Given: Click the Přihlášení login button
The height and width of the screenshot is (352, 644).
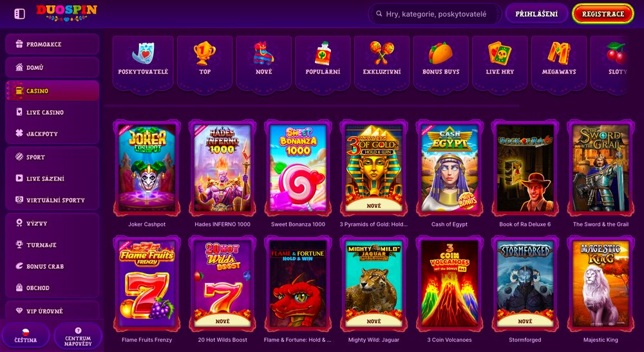Looking at the screenshot, I should coord(536,14).
